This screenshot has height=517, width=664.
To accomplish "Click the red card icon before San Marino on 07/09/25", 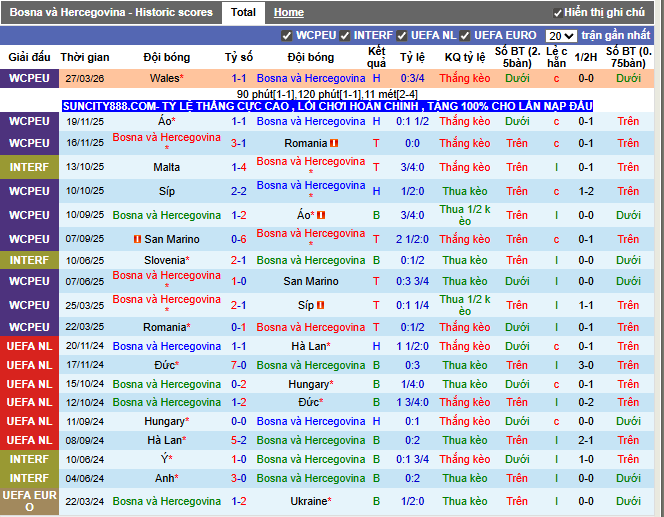I will [x=137, y=239].
